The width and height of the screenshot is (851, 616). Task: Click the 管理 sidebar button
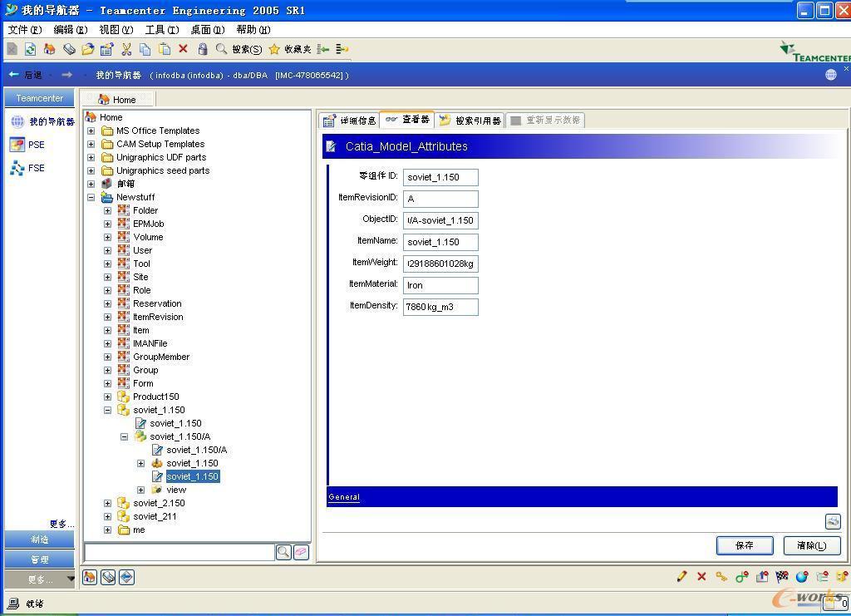pyautogui.click(x=39, y=559)
